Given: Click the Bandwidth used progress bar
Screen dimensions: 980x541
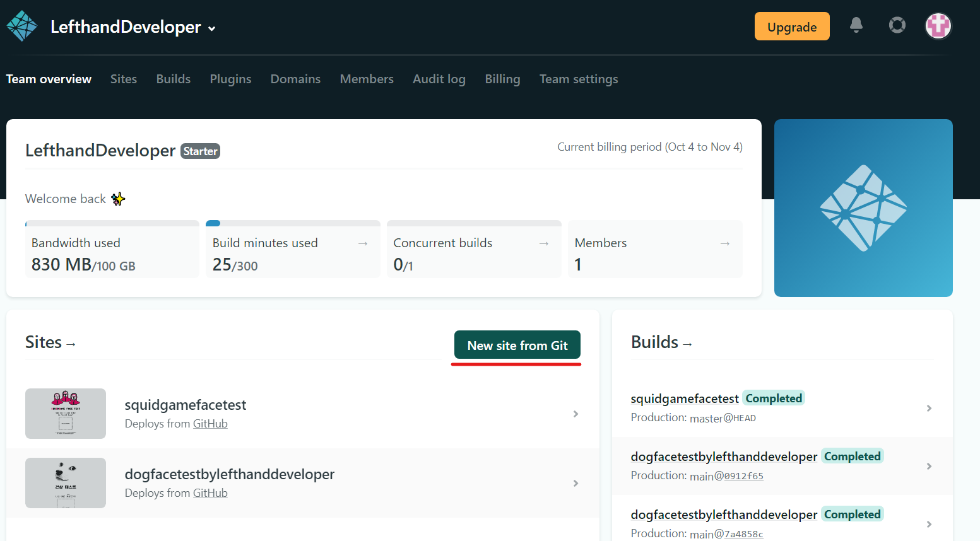Looking at the screenshot, I should click(x=112, y=223).
